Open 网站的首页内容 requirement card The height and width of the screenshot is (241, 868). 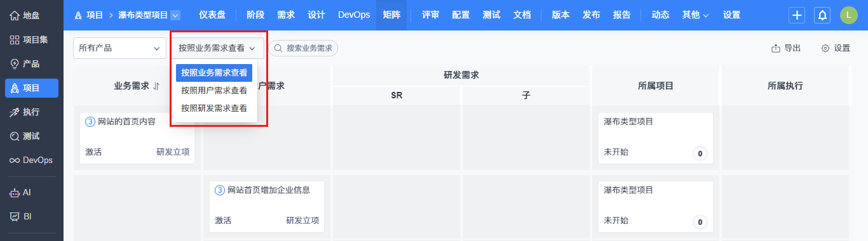point(137,138)
